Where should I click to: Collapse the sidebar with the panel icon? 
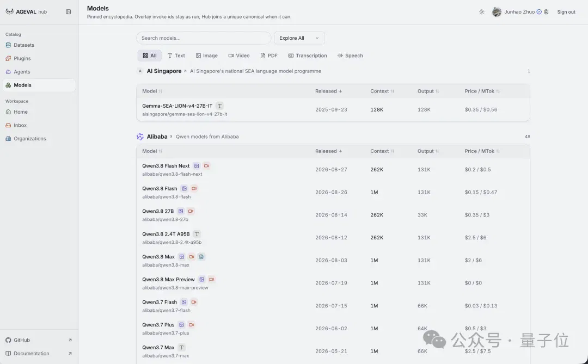(x=68, y=12)
